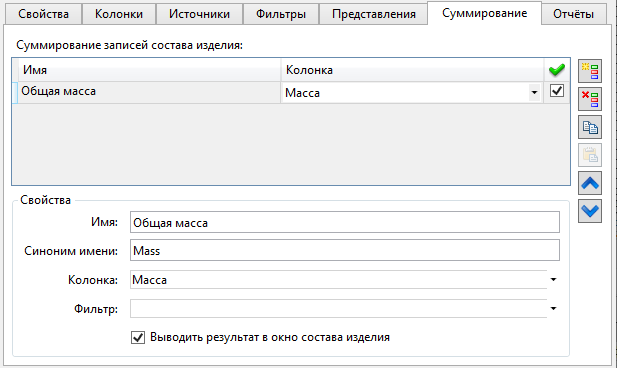Click the Имя input field
The height and width of the screenshot is (368, 617).
pyautogui.click(x=345, y=222)
